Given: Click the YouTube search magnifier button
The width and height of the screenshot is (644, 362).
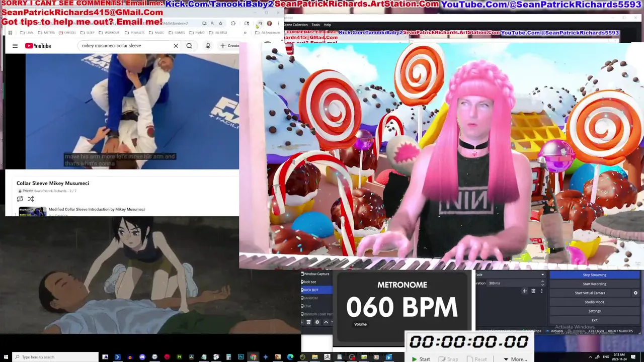Looking at the screenshot, I should [x=189, y=46].
